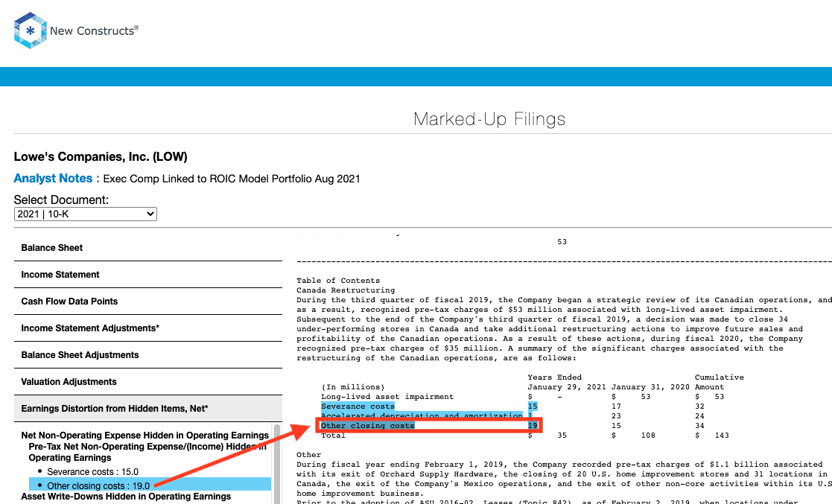Screen dimensions: 832x504
Task: Click highlighted 'Severance costs' row in filing table
Action: (x=358, y=406)
